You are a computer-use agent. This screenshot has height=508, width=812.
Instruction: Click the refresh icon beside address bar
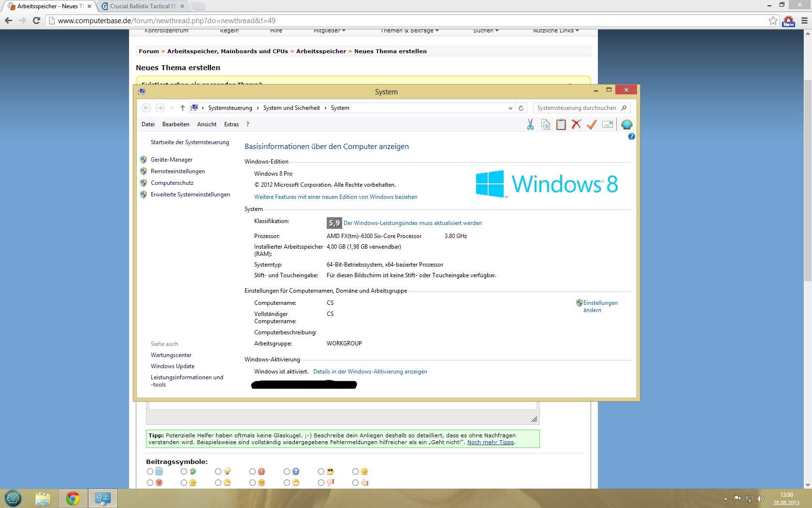pos(521,108)
